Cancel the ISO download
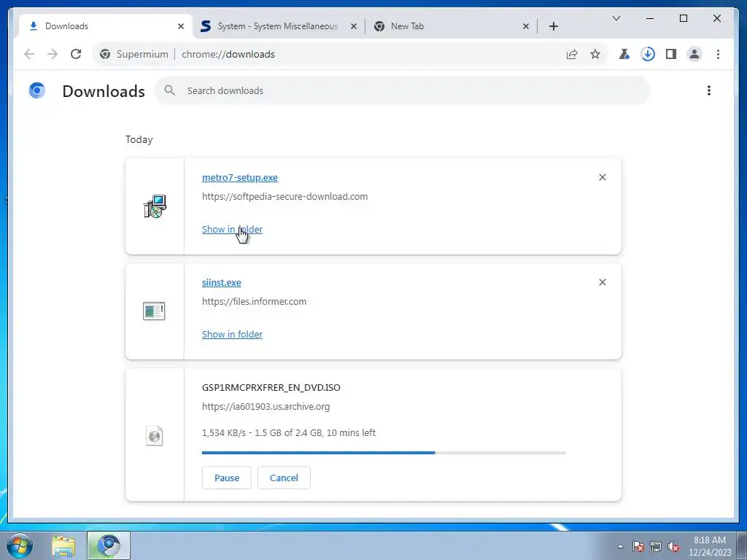 pos(284,478)
